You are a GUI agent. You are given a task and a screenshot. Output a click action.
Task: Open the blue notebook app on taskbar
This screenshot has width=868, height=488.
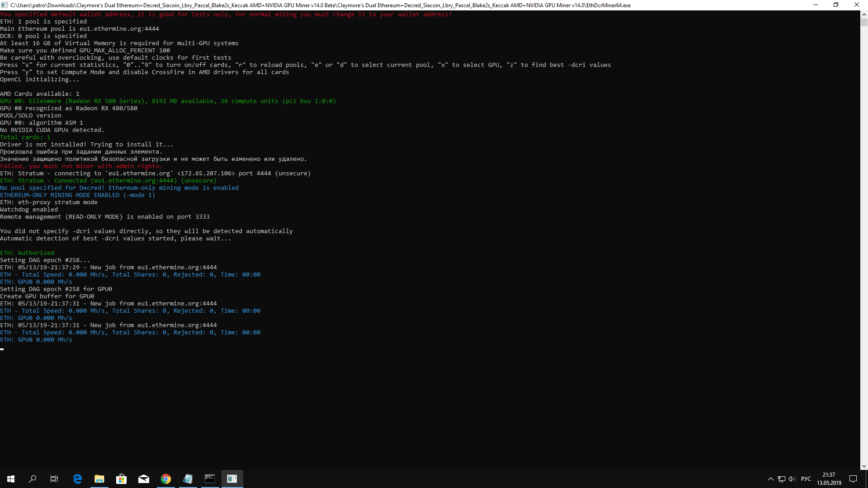[x=188, y=479]
